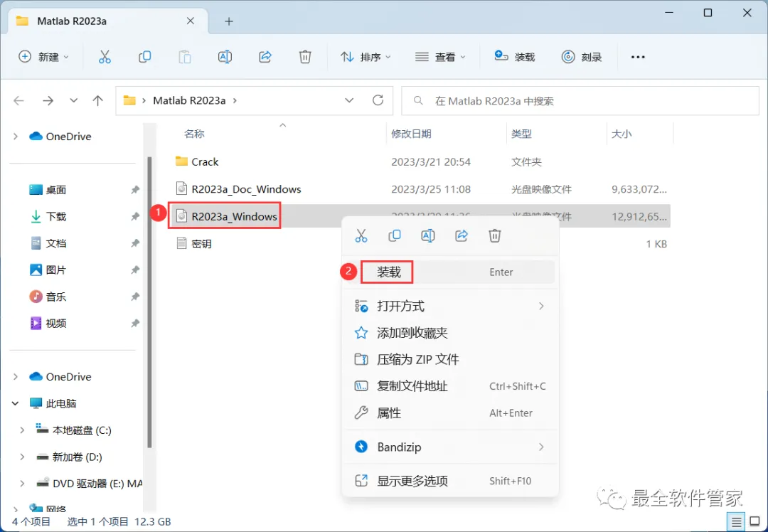Sort by the 类型 column header
The image size is (768, 532).
tap(521, 134)
